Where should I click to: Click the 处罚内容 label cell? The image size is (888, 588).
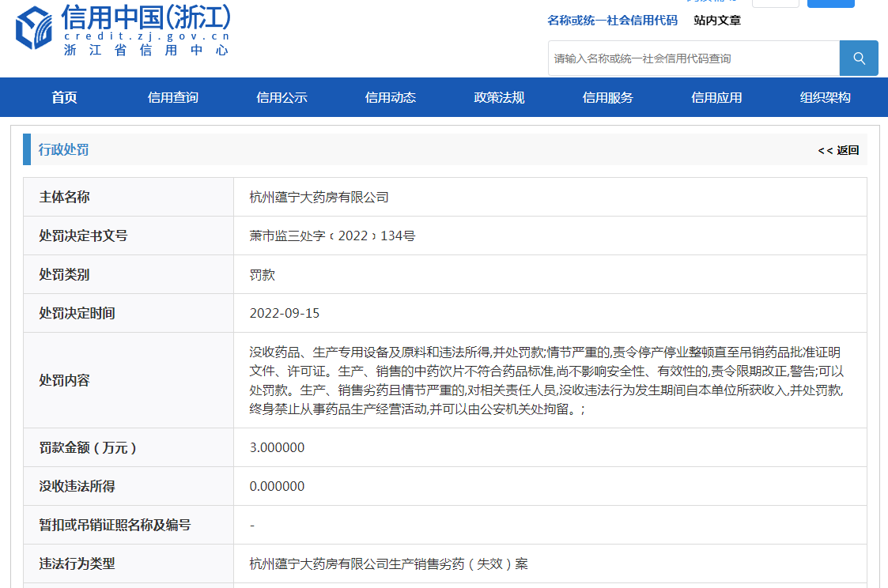pos(129,380)
